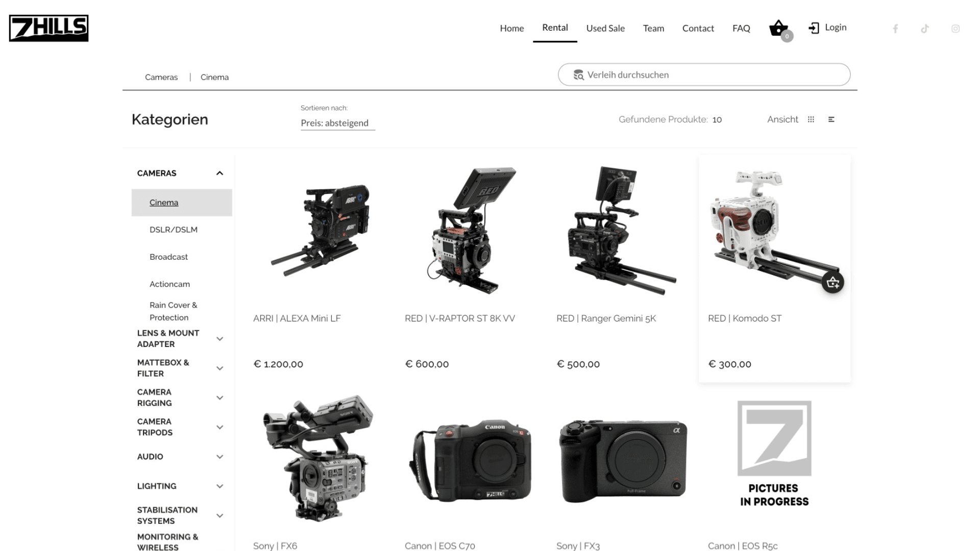The width and height of the screenshot is (980, 551).
Task: Click the 7HILLS logo
Action: (48, 28)
